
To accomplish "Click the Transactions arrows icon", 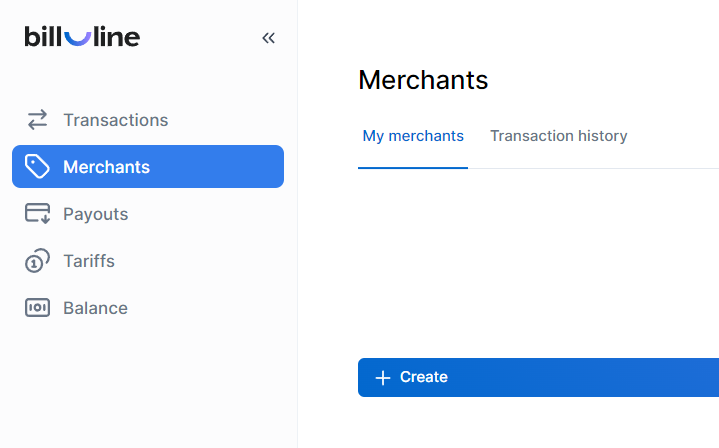I will click(x=37, y=120).
